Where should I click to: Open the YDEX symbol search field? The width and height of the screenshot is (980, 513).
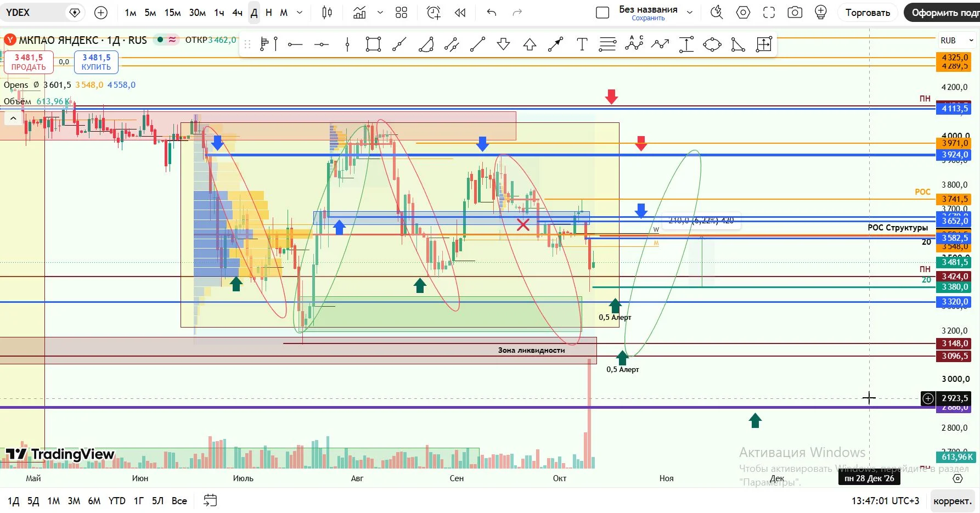pyautogui.click(x=33, y=13)
